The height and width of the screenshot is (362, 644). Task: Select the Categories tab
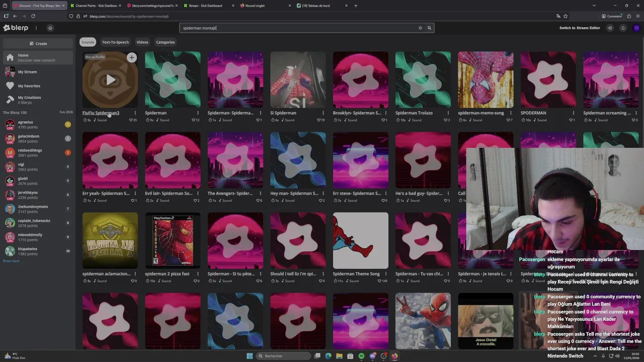[165, 42]
